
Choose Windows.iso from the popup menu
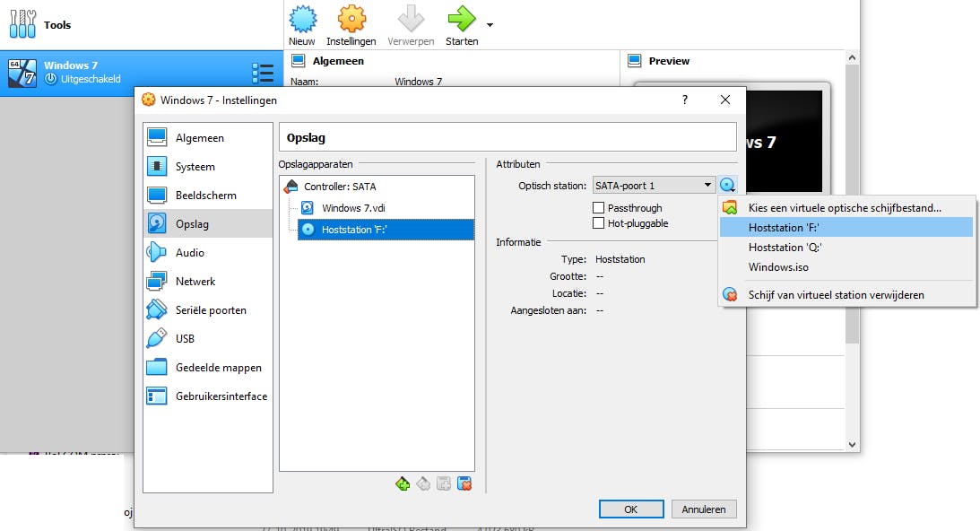click(846, 267)
